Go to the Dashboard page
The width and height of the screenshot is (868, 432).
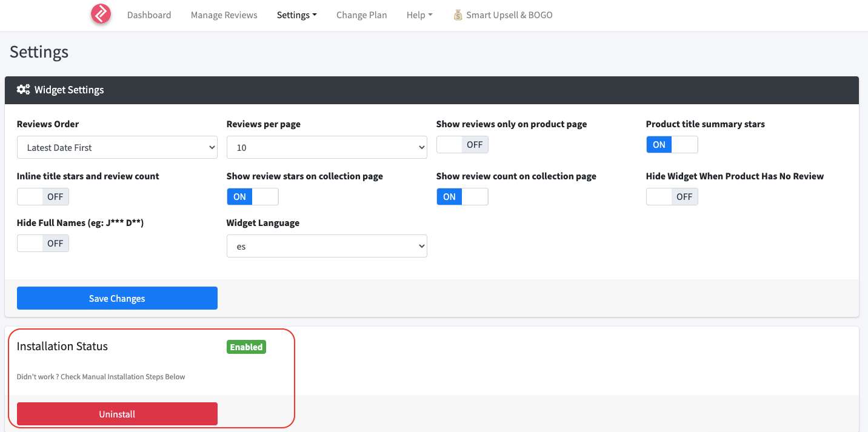click(149, 15)
